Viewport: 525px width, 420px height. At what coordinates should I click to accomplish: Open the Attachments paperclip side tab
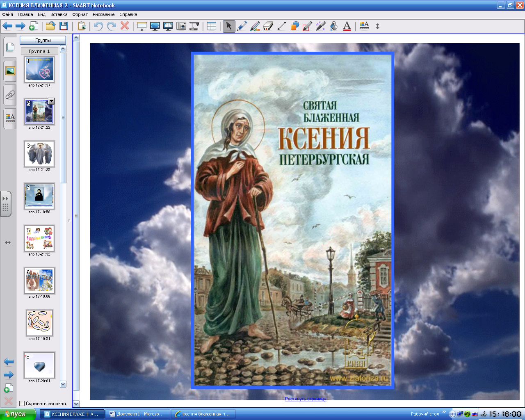tap(10, 95)
